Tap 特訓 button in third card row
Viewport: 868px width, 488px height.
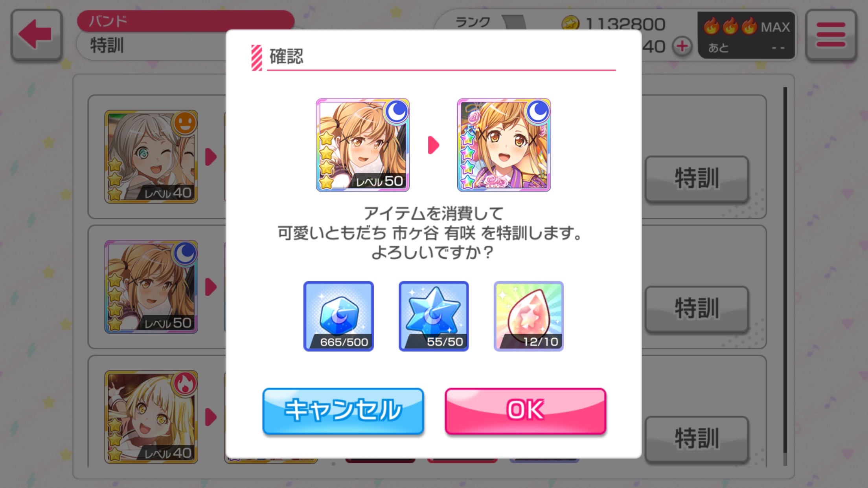pyautogui.click(x=697, y=439)
